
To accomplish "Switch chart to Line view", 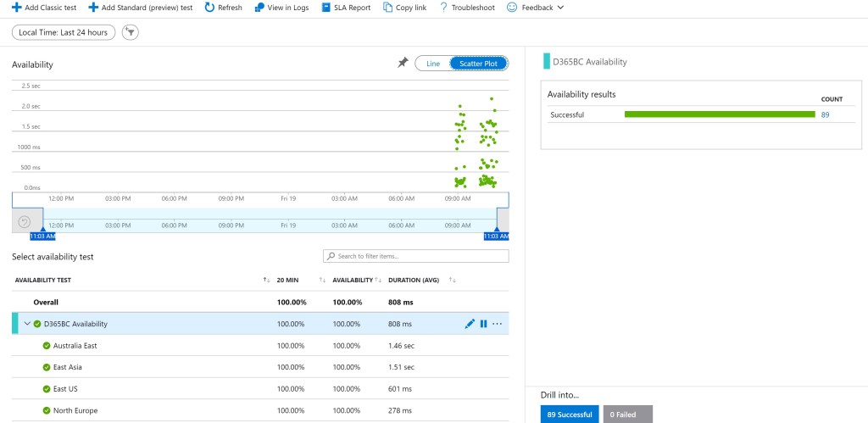I will (432, 64).
